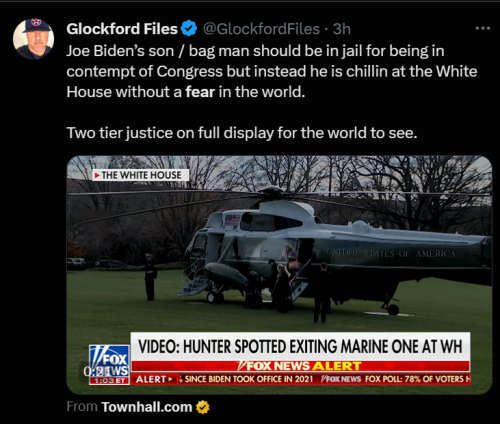Viewport: 500px width, 424px height.
Task: Click the Hunter spotted exiting headline chyron
Action: pos(300,346)
